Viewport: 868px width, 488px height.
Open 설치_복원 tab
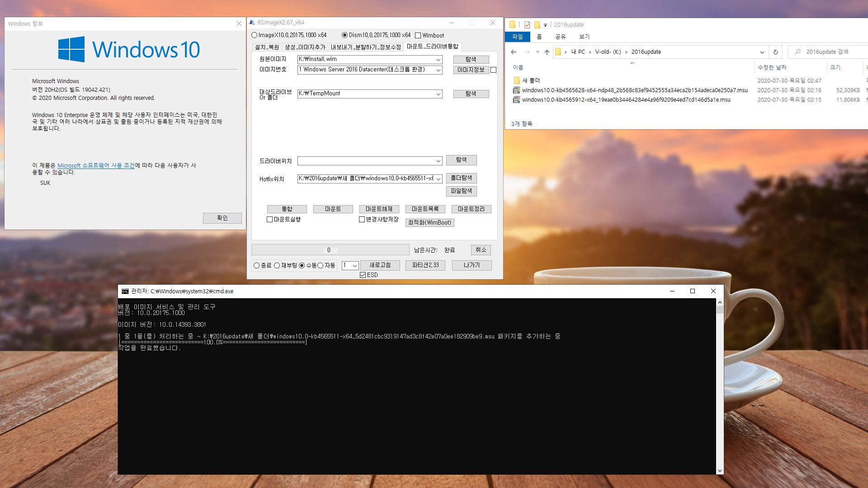[267, 47]
